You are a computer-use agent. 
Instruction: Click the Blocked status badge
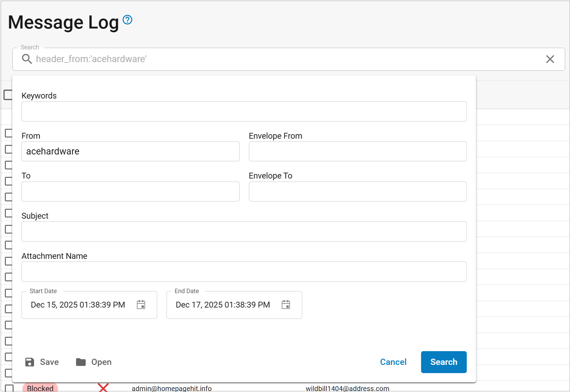pyautogui.click(x=40, y=388)
